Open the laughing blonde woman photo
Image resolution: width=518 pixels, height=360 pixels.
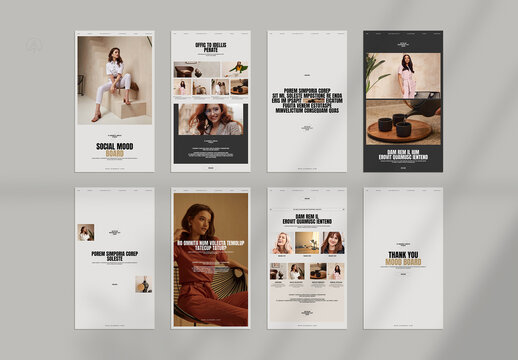[283, 243]
